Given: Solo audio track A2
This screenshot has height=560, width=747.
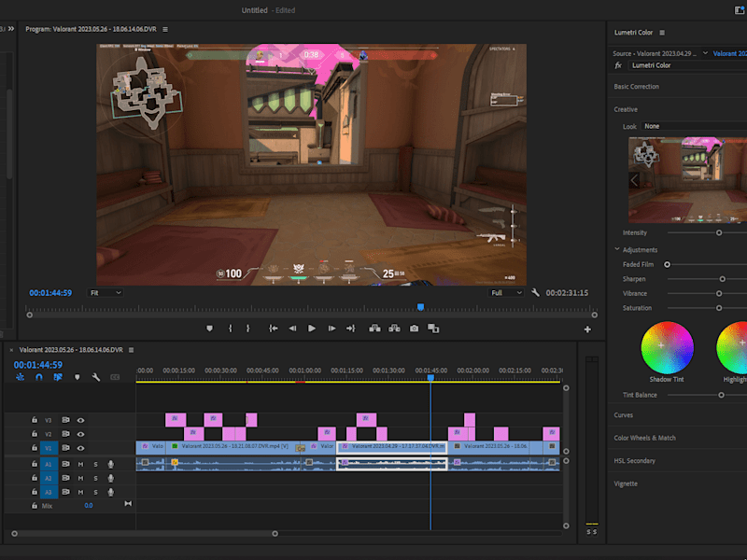Looking at the screenshot, I should pos(96,478).
